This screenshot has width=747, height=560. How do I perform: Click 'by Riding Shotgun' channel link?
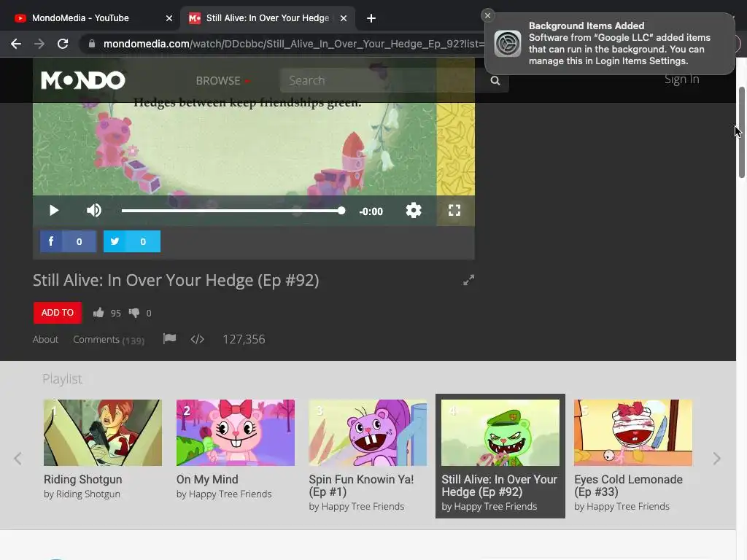tap(82, 494)
